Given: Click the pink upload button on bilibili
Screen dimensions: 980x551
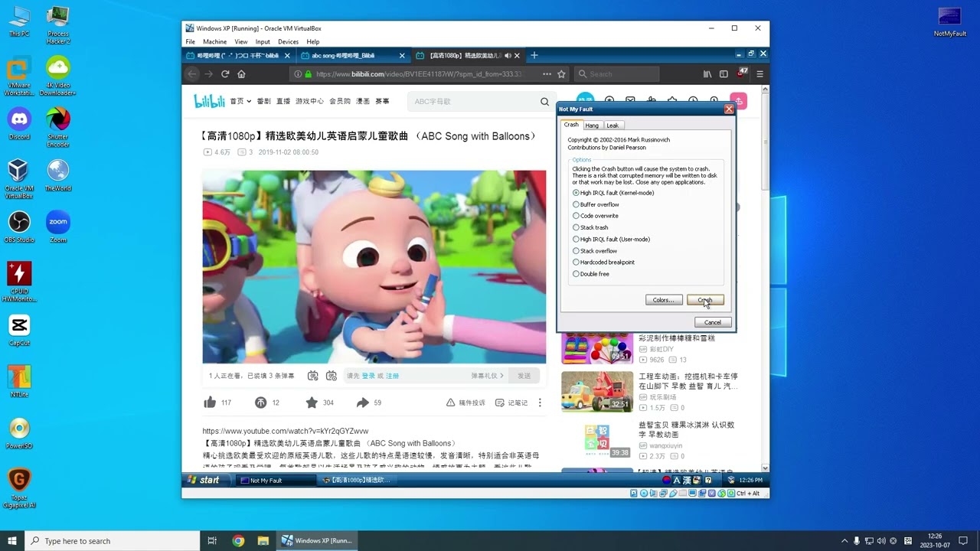Looking at the screenshot, I should pyautogui.click(x=738, y=101).
